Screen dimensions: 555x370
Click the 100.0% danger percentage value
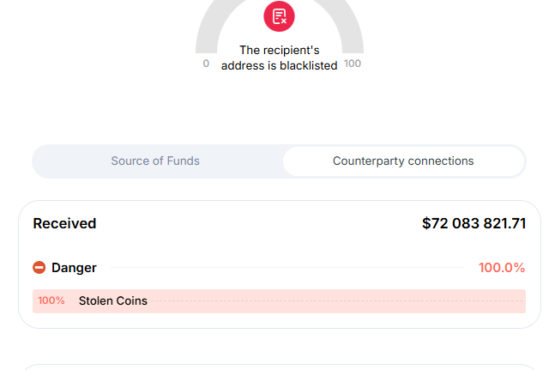pyautogui.click(x=502, y=268)
